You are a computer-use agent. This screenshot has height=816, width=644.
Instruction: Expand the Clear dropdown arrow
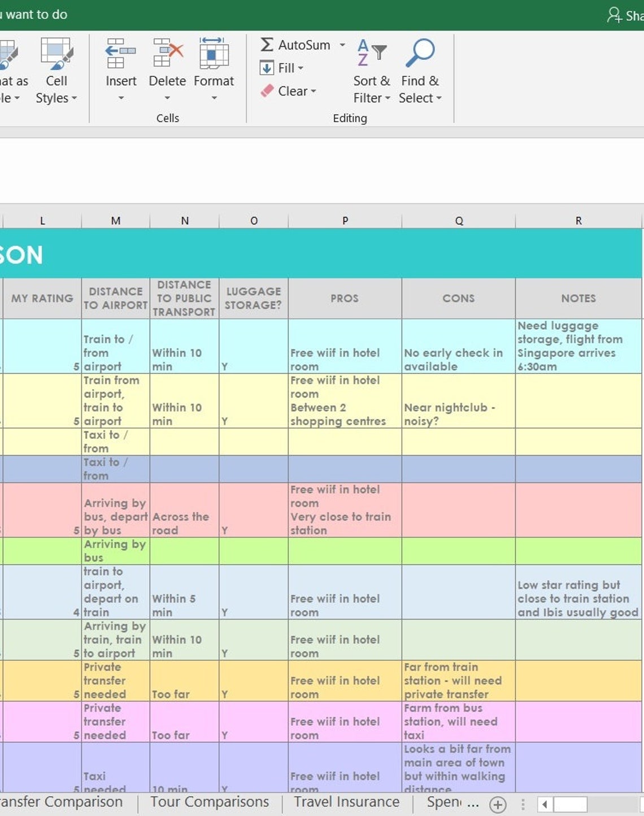coord(314,91)
